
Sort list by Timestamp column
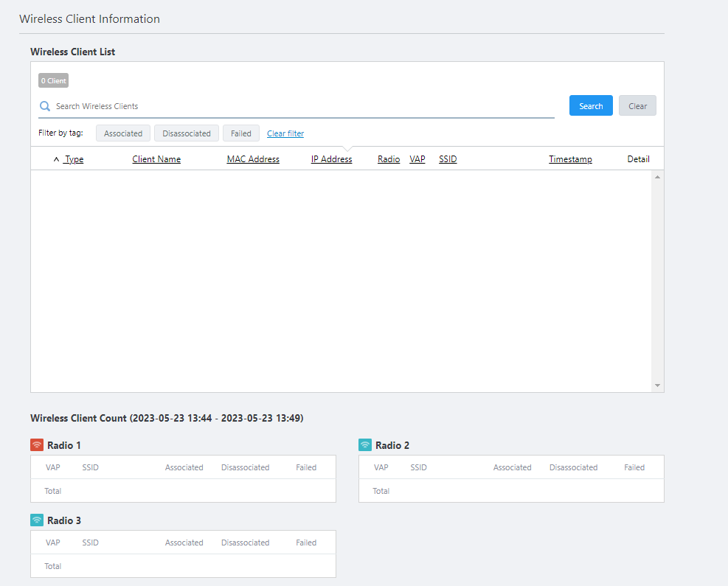[x=570, y=159]
